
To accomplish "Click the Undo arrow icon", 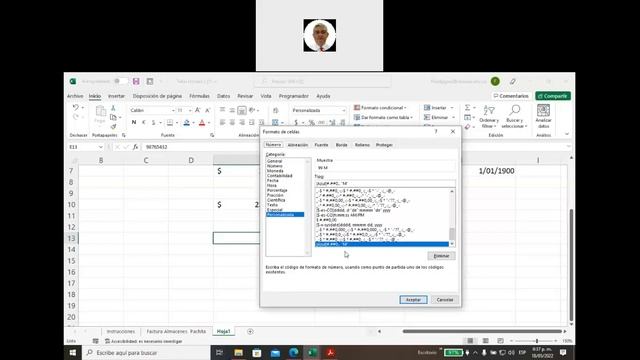I will tap(76, 107).
